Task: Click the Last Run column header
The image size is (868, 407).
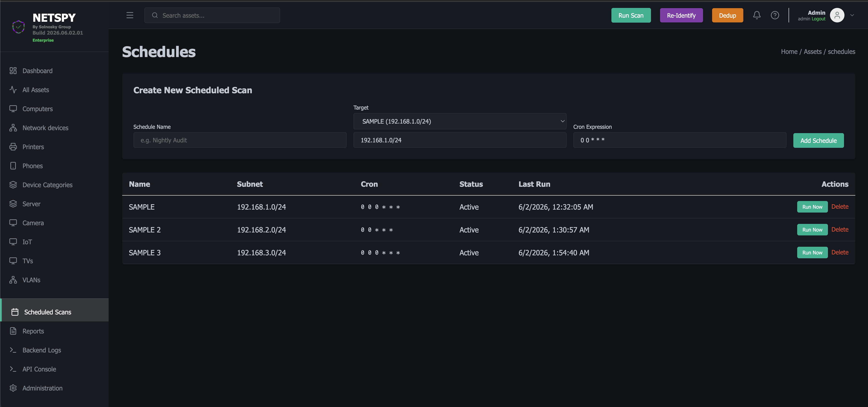Action: click(534, 184)
